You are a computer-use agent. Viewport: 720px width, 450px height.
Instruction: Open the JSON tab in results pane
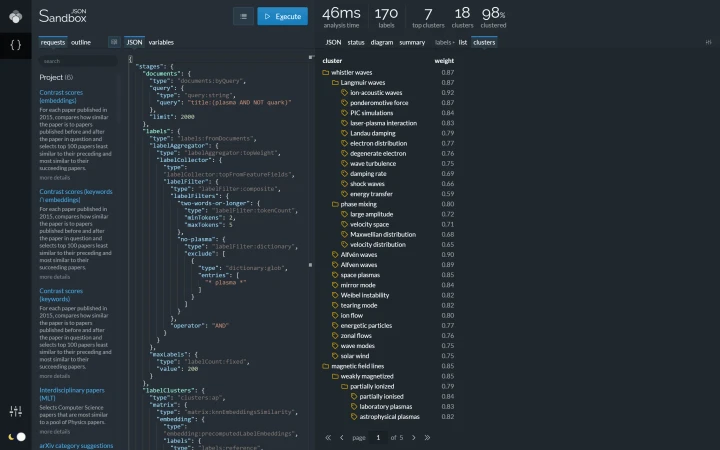333,42
